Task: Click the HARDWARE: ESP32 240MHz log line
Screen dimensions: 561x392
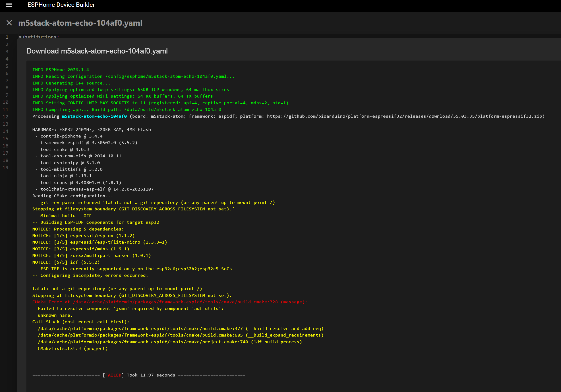Action: 91,130
